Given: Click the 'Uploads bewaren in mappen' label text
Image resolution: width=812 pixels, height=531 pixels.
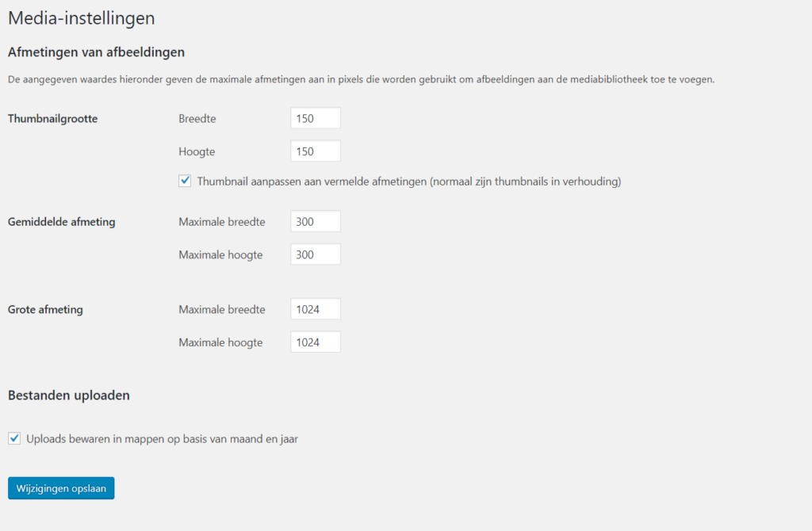Looking at the screenshot, I should coord(162,439).
